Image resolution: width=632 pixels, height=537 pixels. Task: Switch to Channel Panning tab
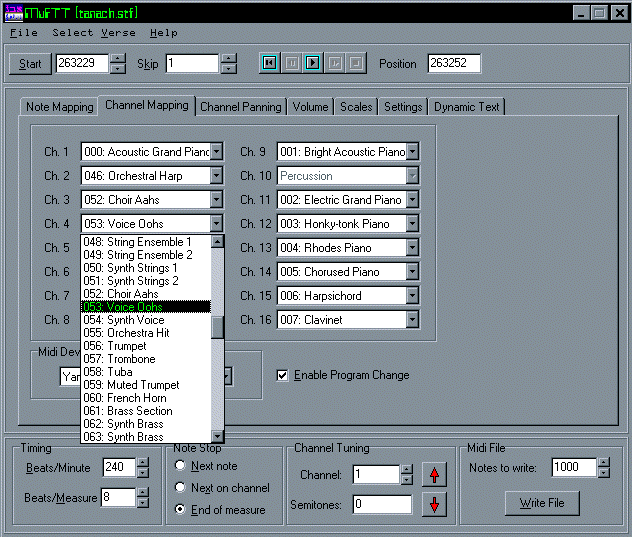(x=241, y=107)
